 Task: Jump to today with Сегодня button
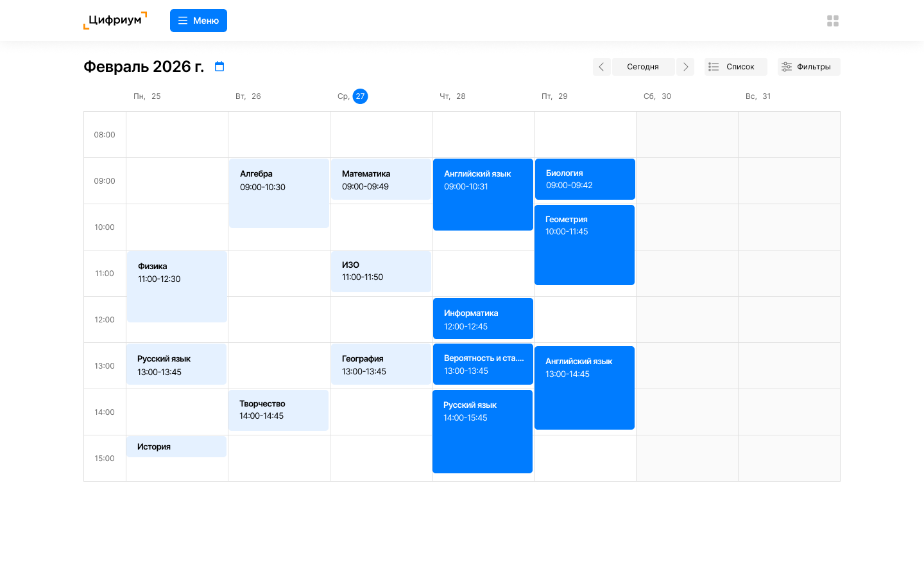(643, 67)
